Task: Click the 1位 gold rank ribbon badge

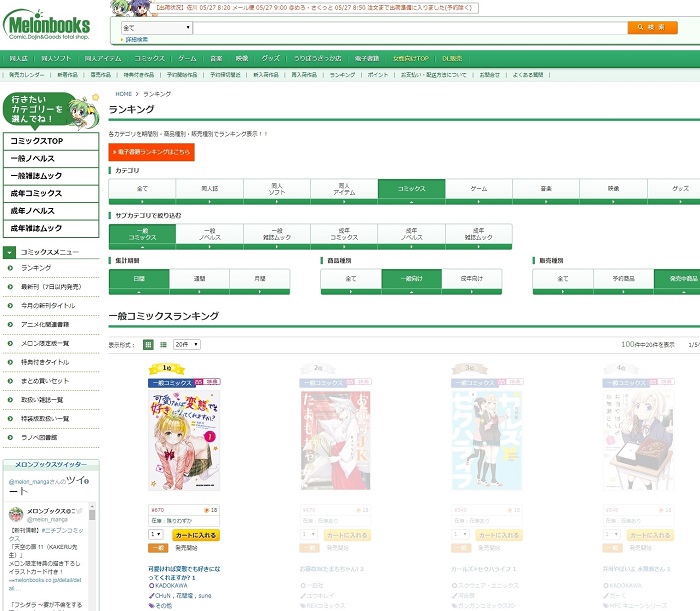Action: click(x=167, y=368)
